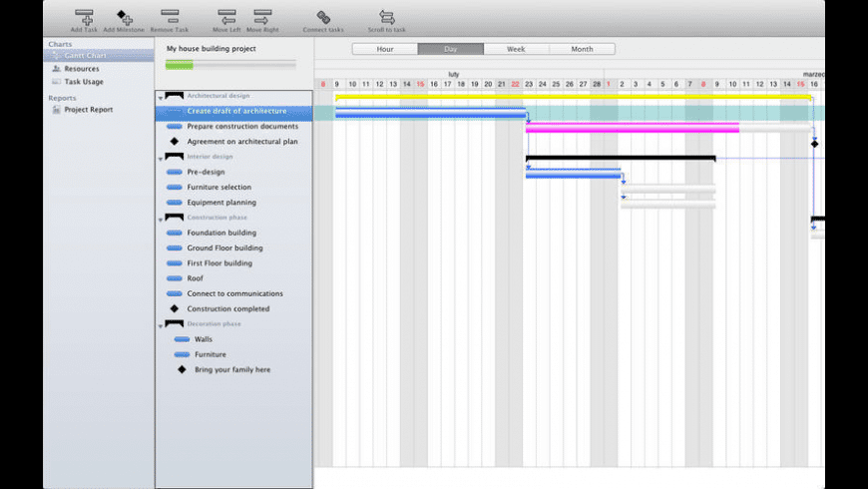Select the Foundation building task row
The height and width of the screenshot is (489, 868).
(x=234, y=234)
